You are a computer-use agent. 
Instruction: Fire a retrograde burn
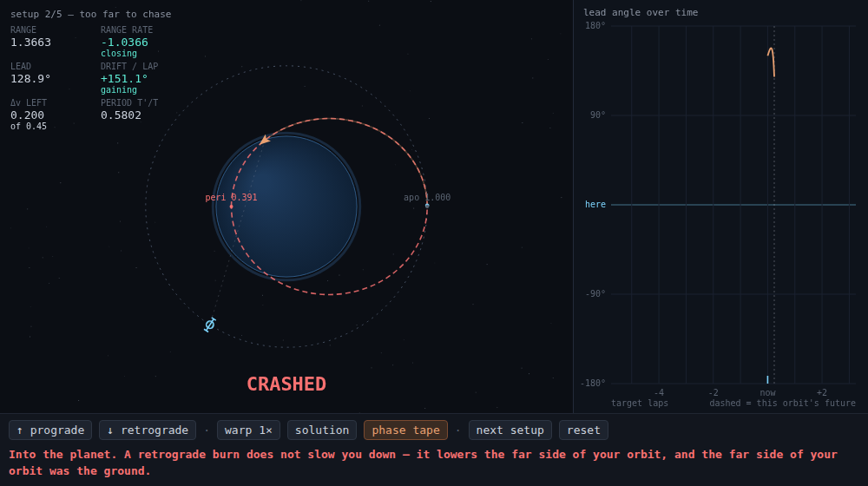coord(148,430)
